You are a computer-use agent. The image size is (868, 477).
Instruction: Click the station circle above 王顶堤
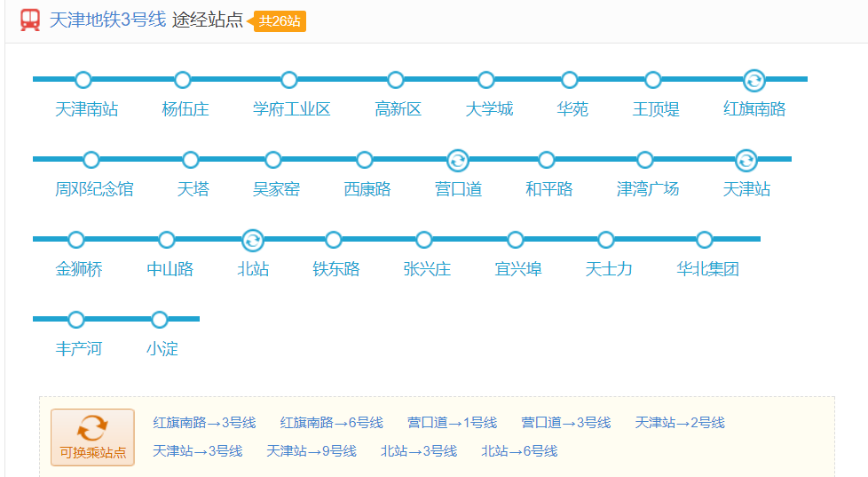[x=653, y=80]
